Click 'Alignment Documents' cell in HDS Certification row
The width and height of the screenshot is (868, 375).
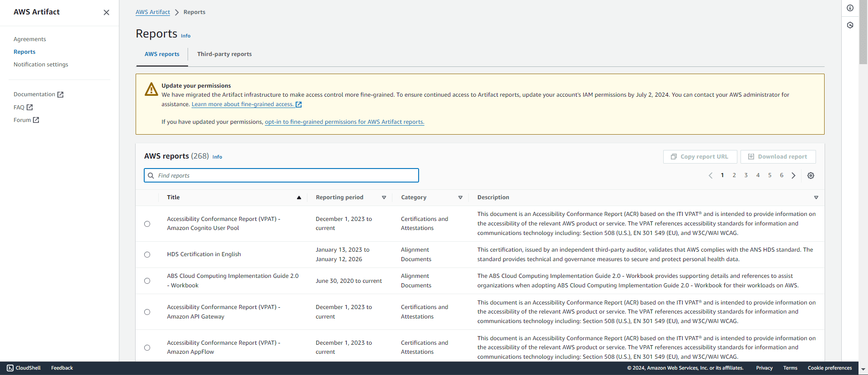(416, 254)
